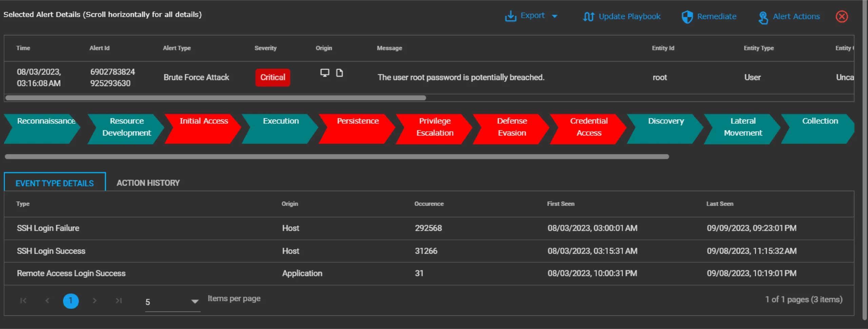
Task: Select the Initial Access stage
Action: point(203,129)
